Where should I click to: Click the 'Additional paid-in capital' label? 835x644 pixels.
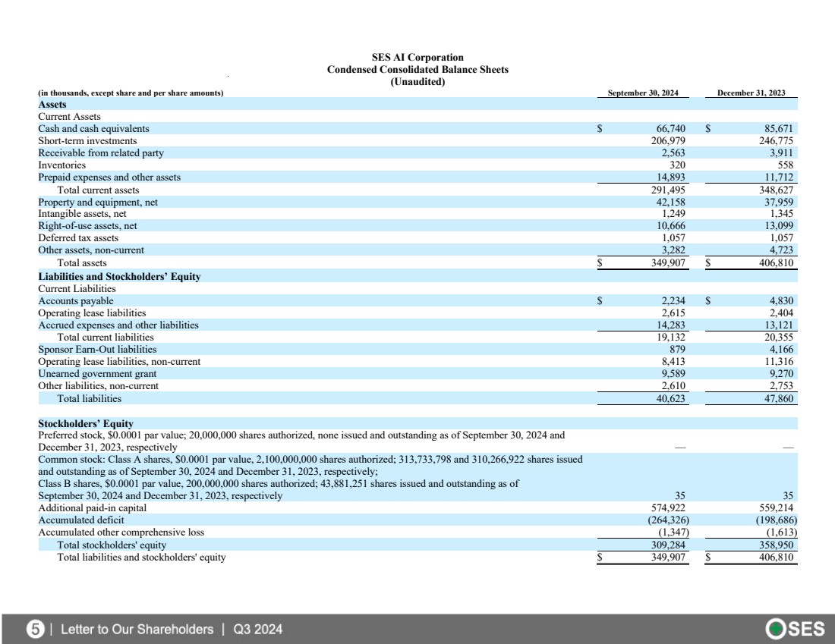[x=92, y=508]
